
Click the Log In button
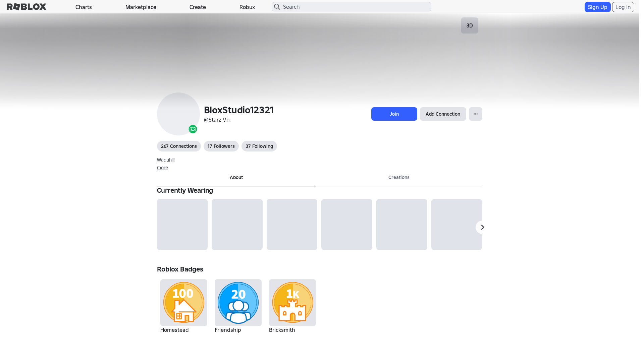point(623,7)
